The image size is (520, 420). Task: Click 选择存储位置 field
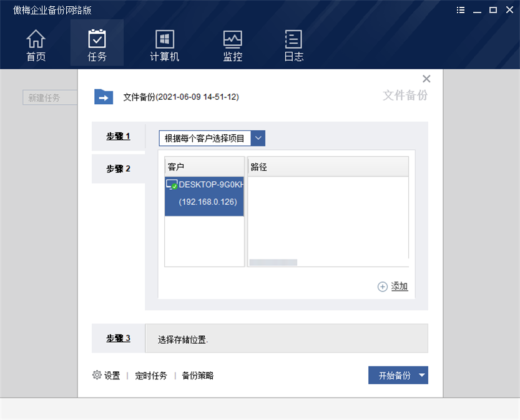(287, 338)
